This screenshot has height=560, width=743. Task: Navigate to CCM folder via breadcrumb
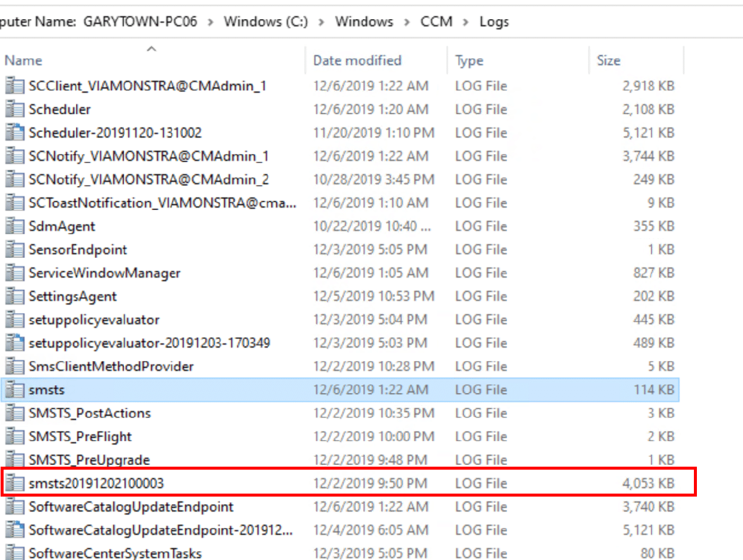[436, 22]
